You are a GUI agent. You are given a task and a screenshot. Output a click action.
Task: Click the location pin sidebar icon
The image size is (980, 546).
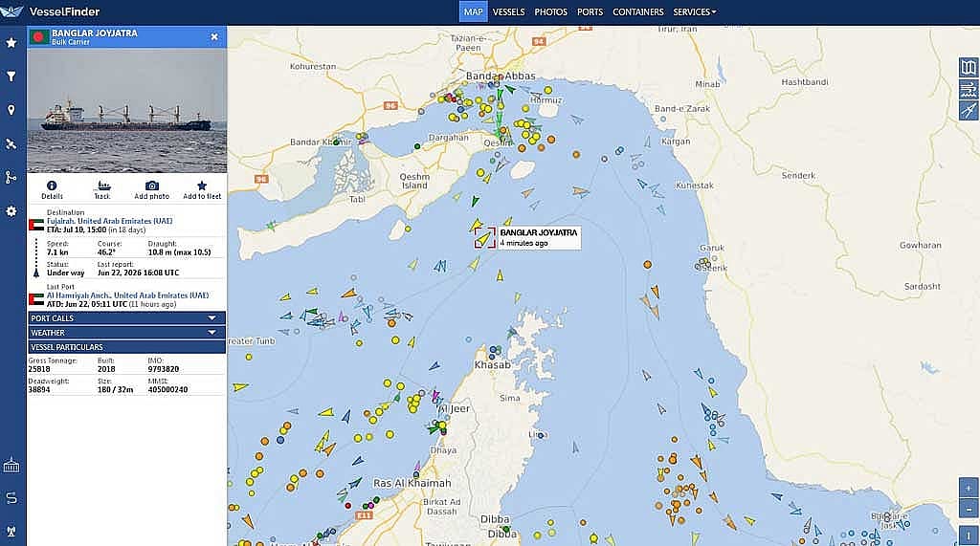point(11,110)
